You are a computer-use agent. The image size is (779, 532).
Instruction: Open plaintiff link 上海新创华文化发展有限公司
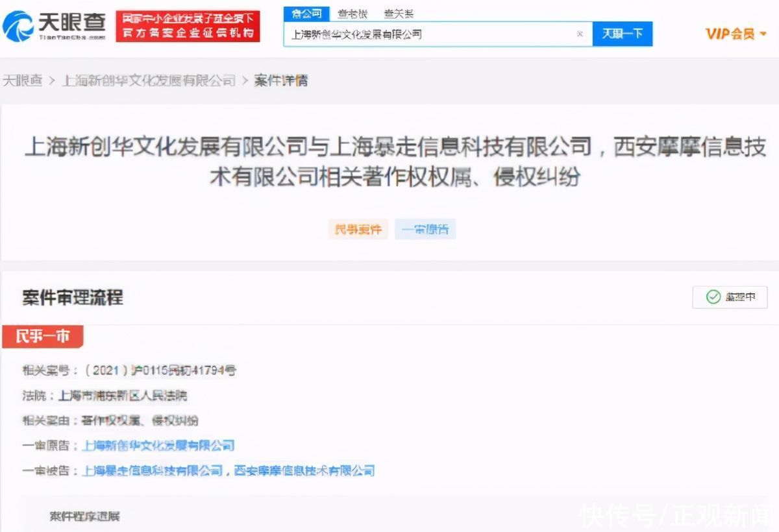(159, 446)
